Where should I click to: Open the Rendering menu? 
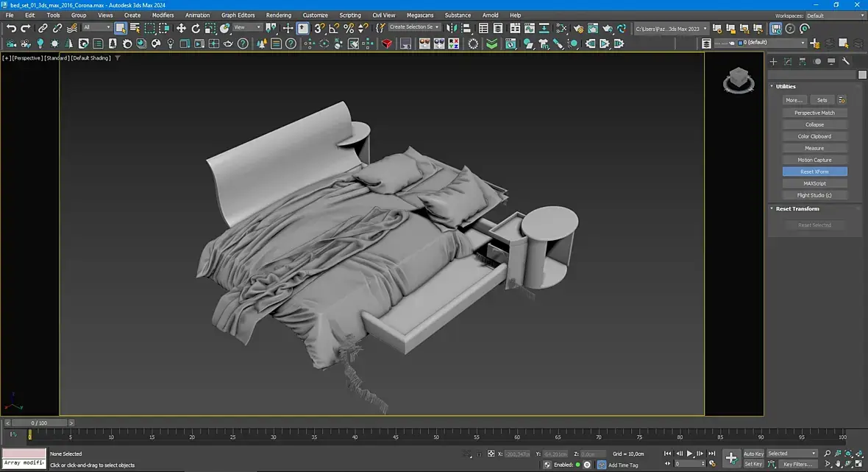[x=278, y=15]
